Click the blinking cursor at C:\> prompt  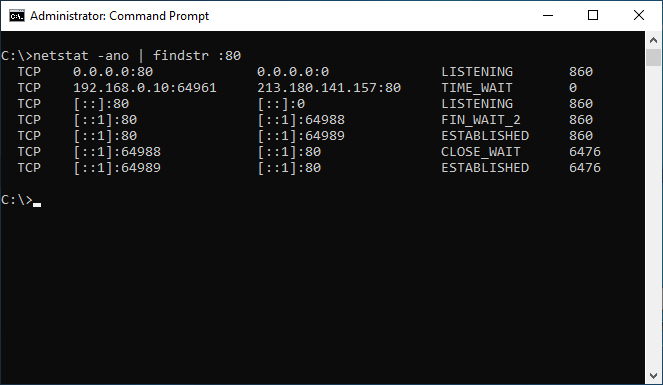pos(37,205)
